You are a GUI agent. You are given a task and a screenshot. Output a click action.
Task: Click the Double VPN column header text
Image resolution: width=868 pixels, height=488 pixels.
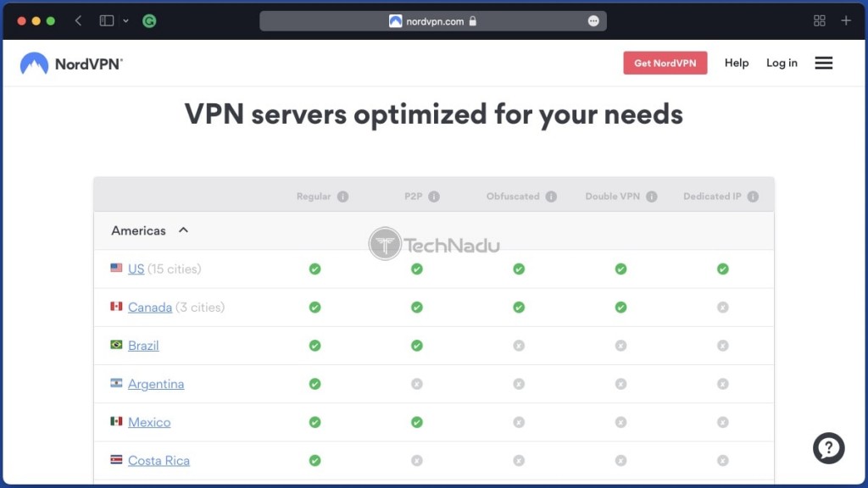coord(612,197)
